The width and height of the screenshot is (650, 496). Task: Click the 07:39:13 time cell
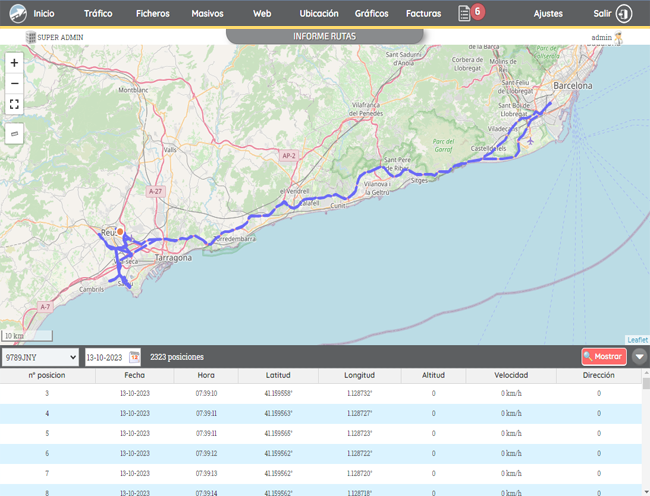coord(206,473)
